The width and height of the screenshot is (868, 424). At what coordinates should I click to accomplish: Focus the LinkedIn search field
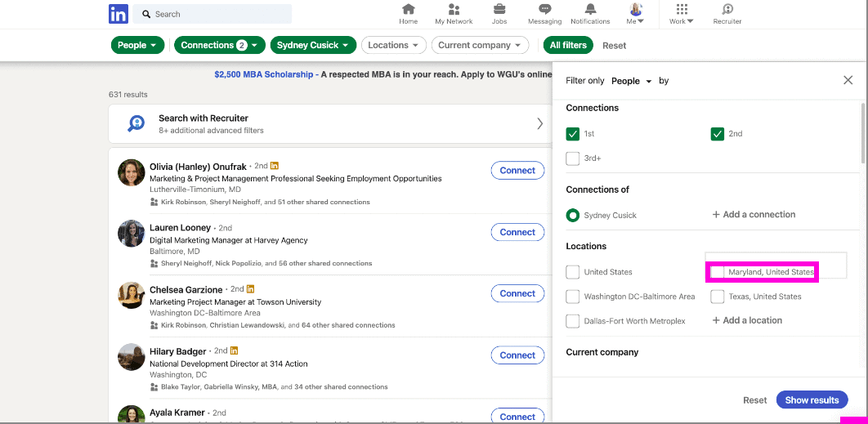click(x=212, y=14)
